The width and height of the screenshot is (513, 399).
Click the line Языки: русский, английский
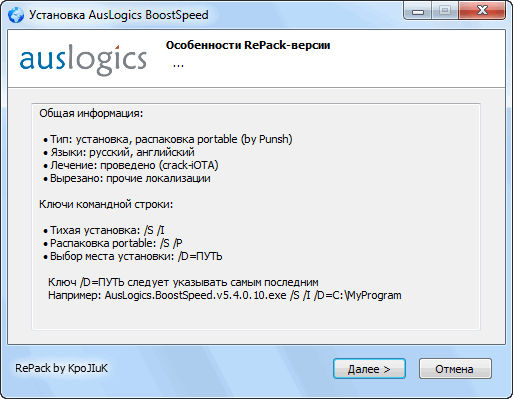[119, 152]
